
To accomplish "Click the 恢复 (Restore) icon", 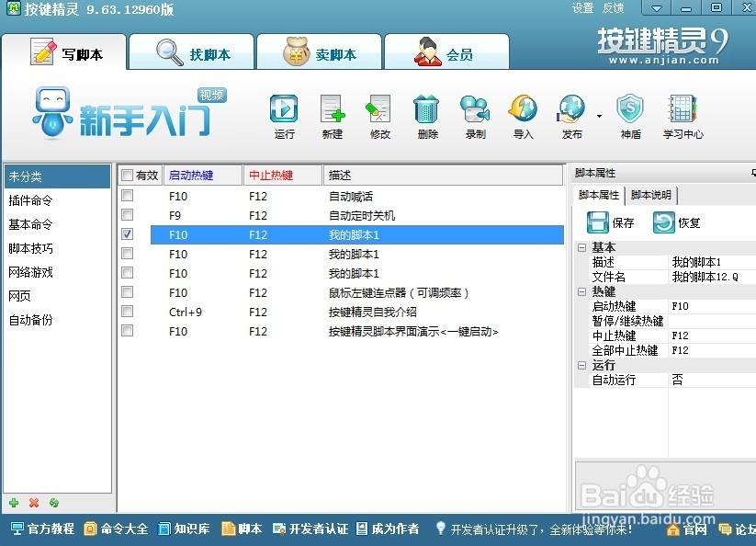I will pos(664,222).
